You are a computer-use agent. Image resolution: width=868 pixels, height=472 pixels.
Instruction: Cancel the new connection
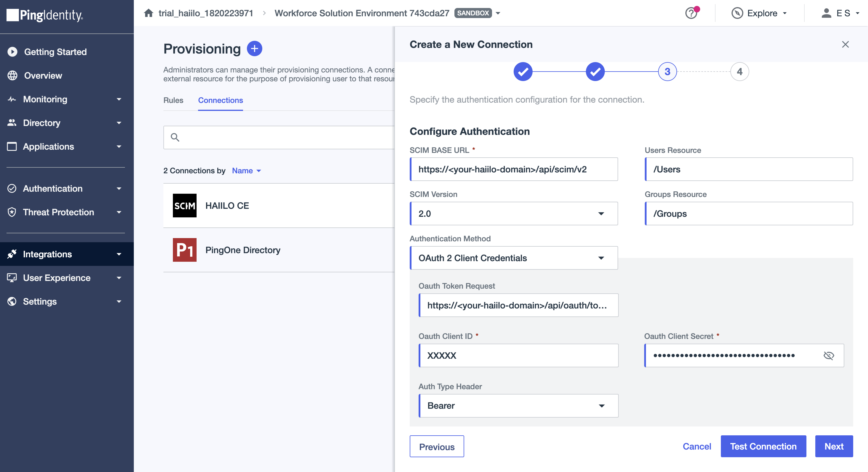pyautogui.click(x=697, y=446)
